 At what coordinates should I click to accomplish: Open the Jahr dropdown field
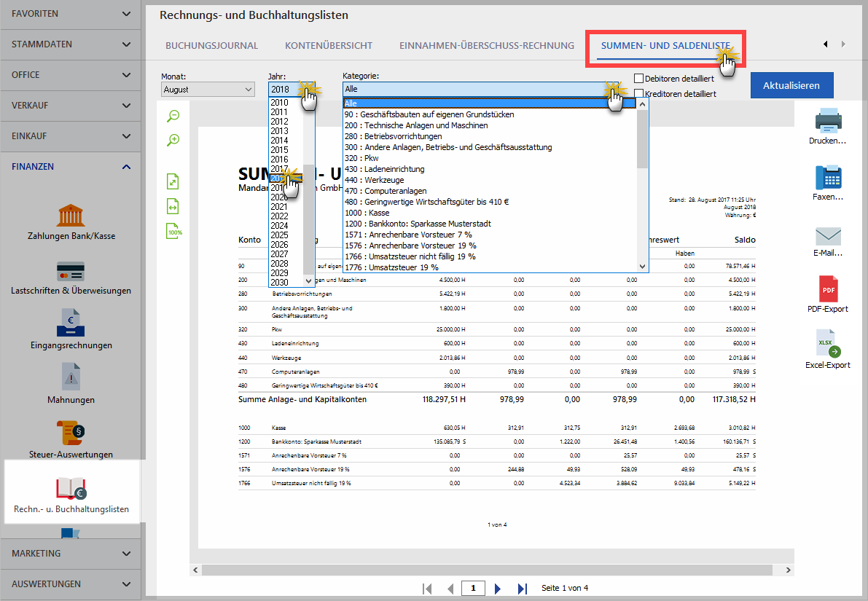292,89
